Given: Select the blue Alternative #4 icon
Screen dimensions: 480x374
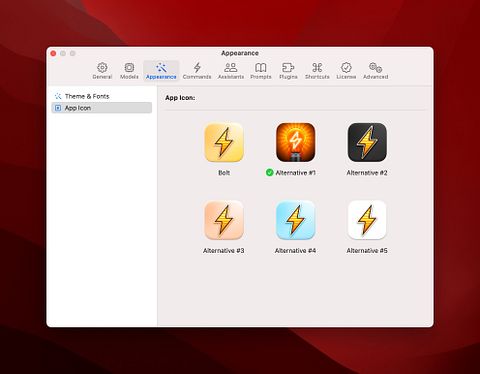Looking at the screenshot, I should (x=296, y=220).
